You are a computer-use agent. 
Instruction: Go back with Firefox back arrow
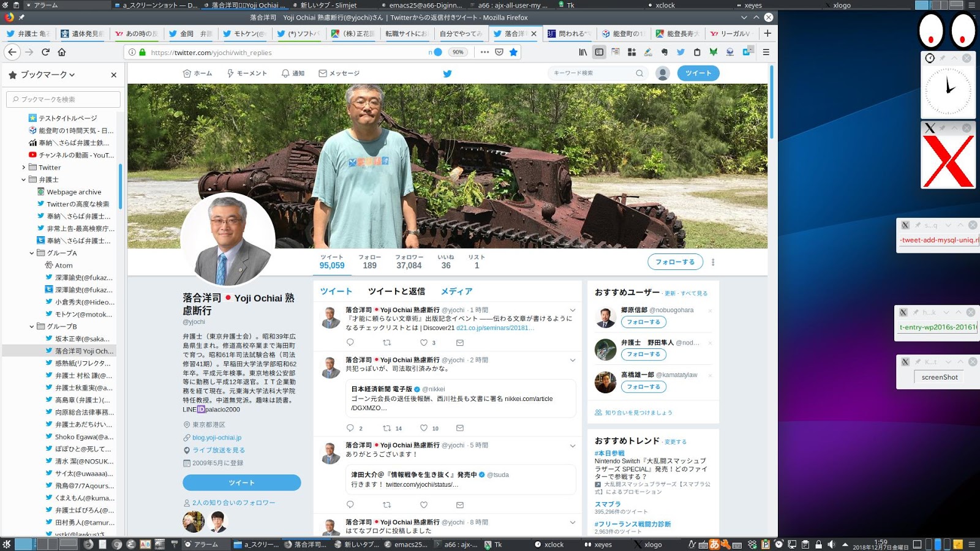click(x=12, y=52)
